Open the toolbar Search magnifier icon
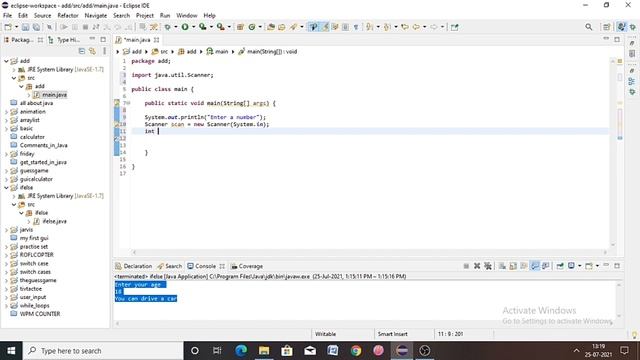This screenshot has width=640, height=360. pyautogui.click(x=589, y=27)
